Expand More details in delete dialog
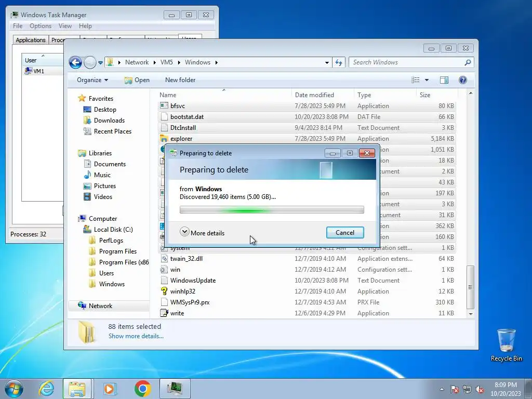This screenshot has width=532, height=399. pyautogui.click(x=202, y=233)
